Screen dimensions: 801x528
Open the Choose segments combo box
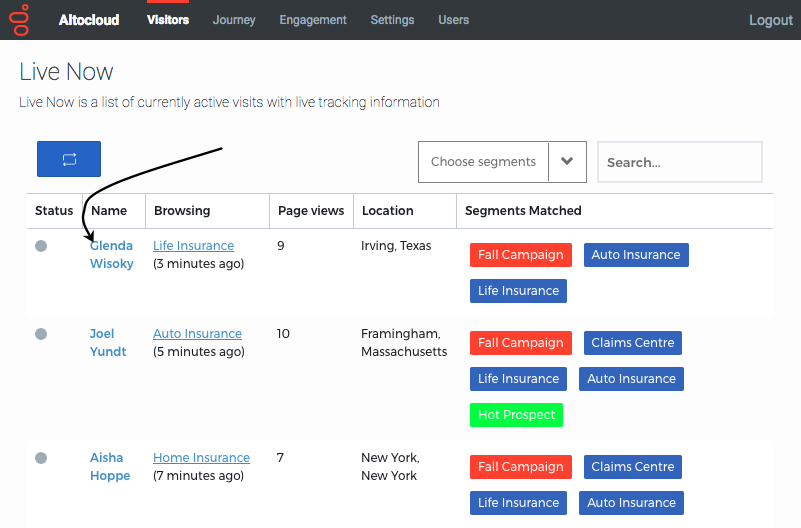click(502, 162)
